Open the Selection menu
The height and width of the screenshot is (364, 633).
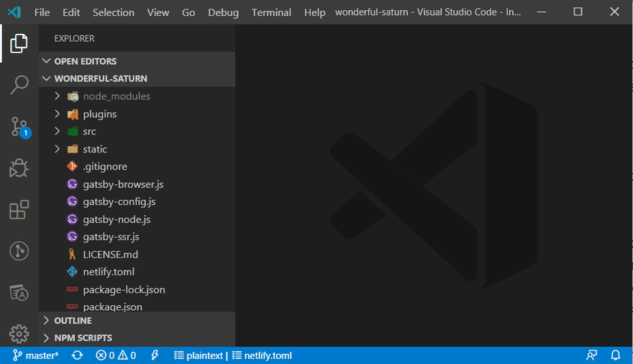[114, 12]
